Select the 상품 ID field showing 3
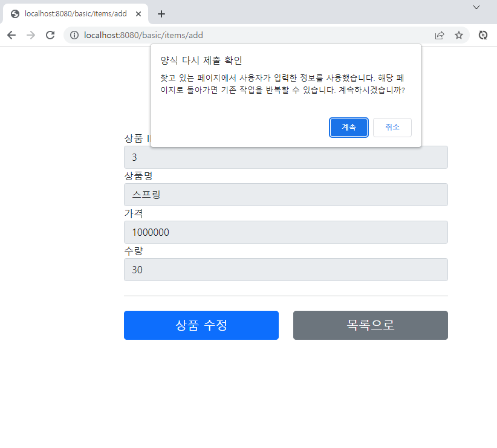Image resolution: width=497 pixels, height=448 pixels. pos(285,157)
